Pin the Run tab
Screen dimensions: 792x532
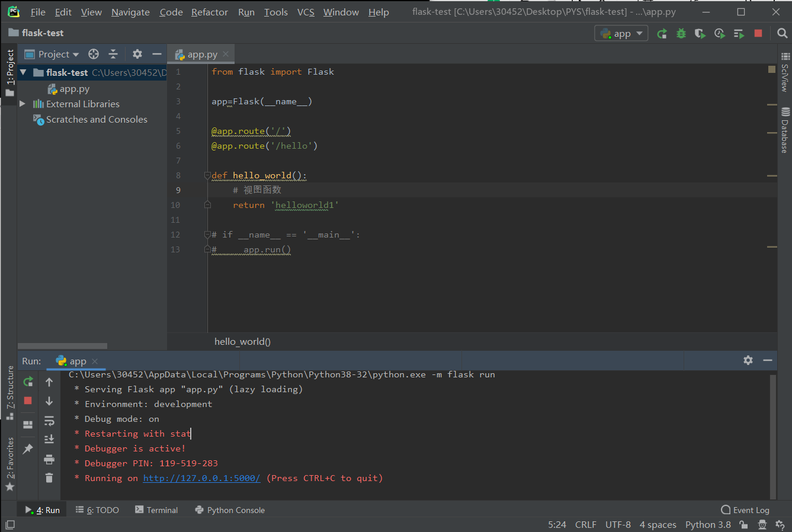click(28, 449)
